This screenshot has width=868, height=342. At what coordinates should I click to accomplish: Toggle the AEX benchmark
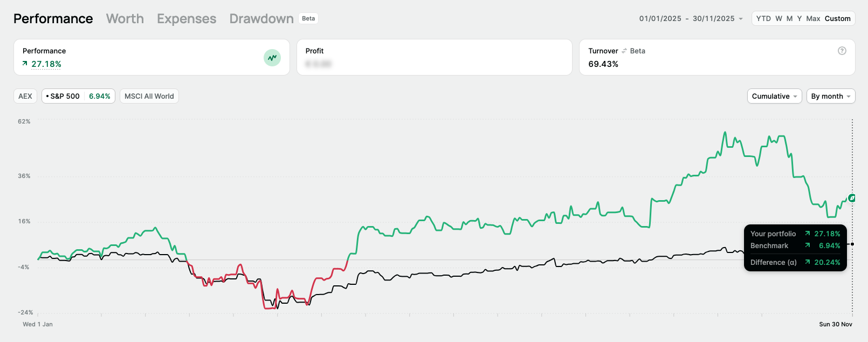[x=25, y=96]
